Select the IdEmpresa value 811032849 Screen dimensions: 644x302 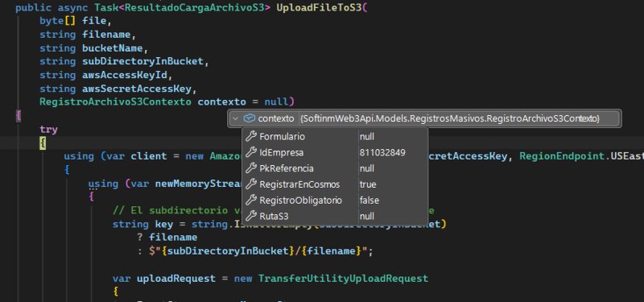click(x=382, y=153)
